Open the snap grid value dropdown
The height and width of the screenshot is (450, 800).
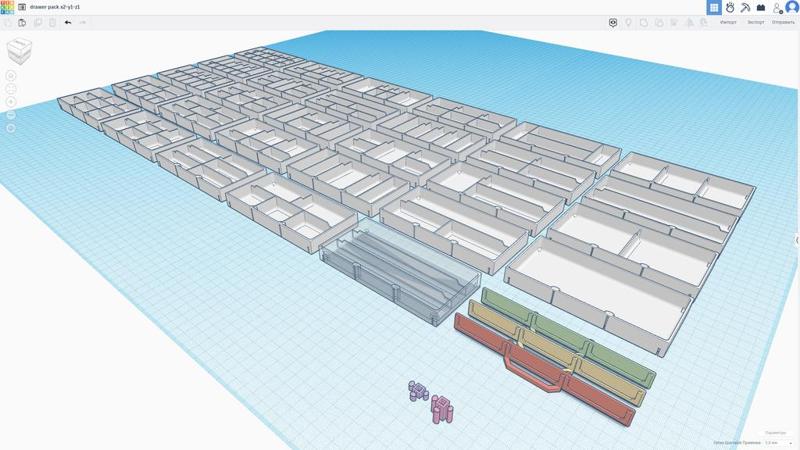(x=779, y=443)
